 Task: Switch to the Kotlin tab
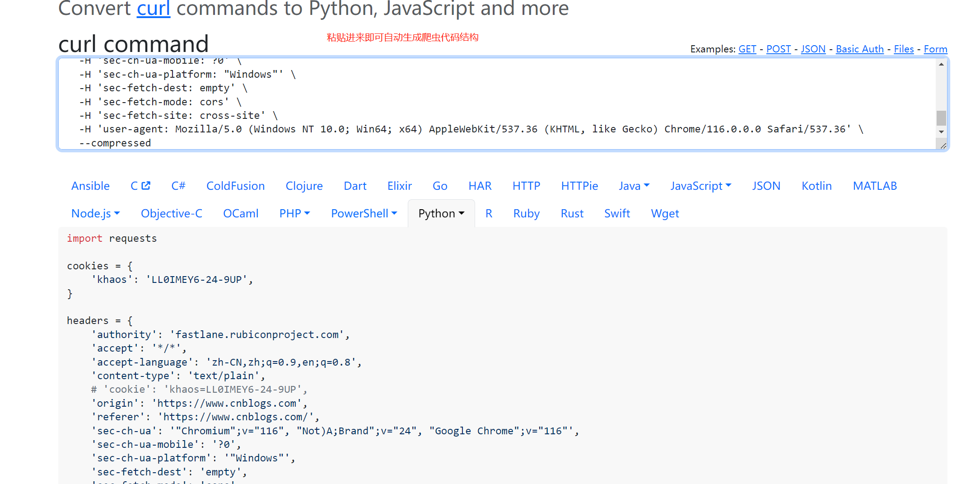tap(817, 186)
